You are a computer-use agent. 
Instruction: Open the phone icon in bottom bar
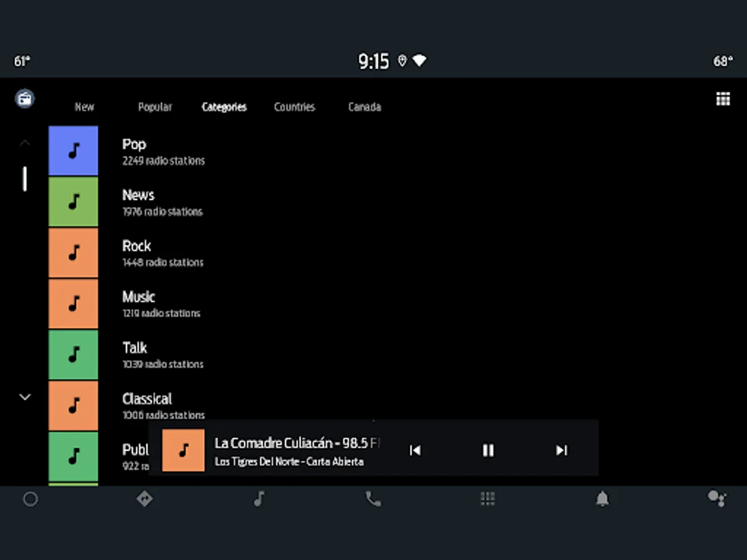(x=373, y=499)
